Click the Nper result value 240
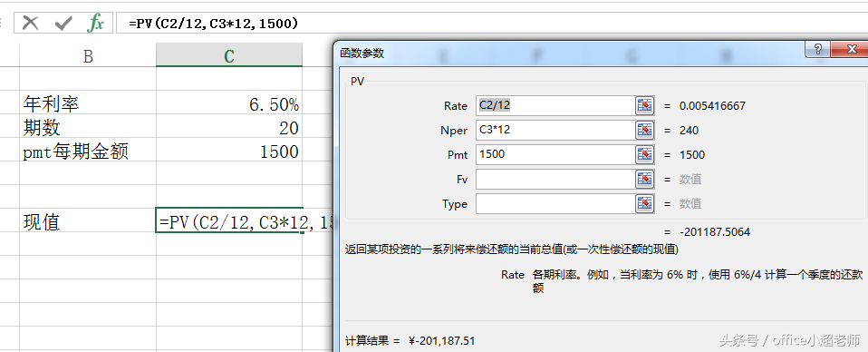This screenshot has width=868, height=352. coord(690,131)
